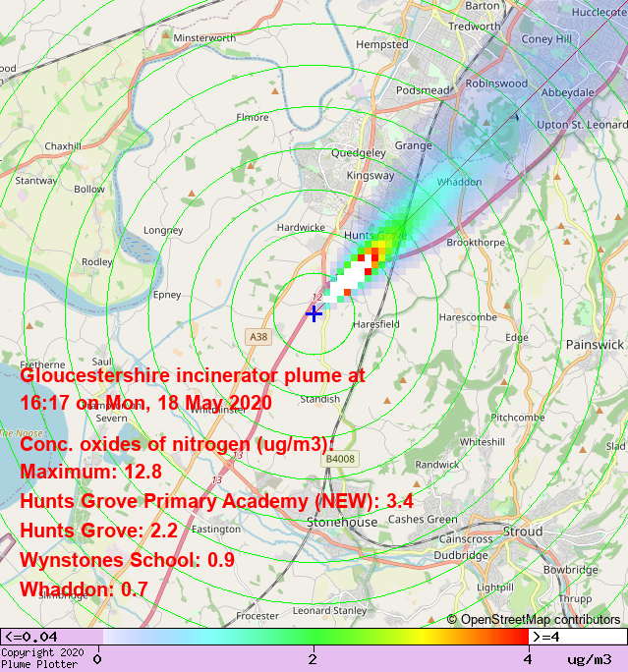Click the 'Hunts Grove: 2.2' reading

coord(98,531)
